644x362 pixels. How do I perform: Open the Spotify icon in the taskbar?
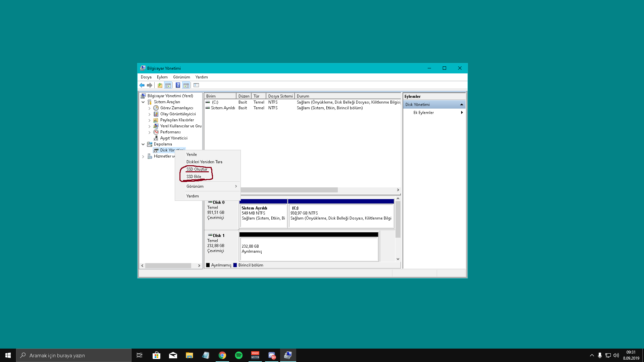coord(239,355)
